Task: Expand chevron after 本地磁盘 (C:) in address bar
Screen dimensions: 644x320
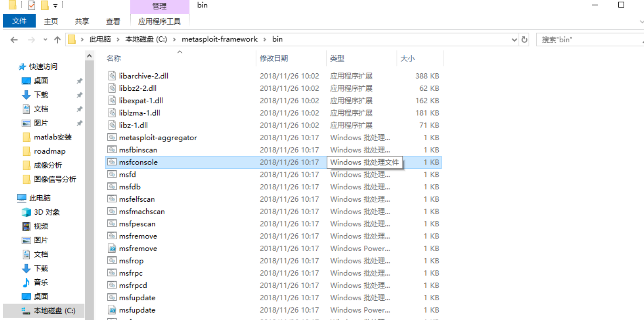Action: pyautogui.click(x=175, y=39)
